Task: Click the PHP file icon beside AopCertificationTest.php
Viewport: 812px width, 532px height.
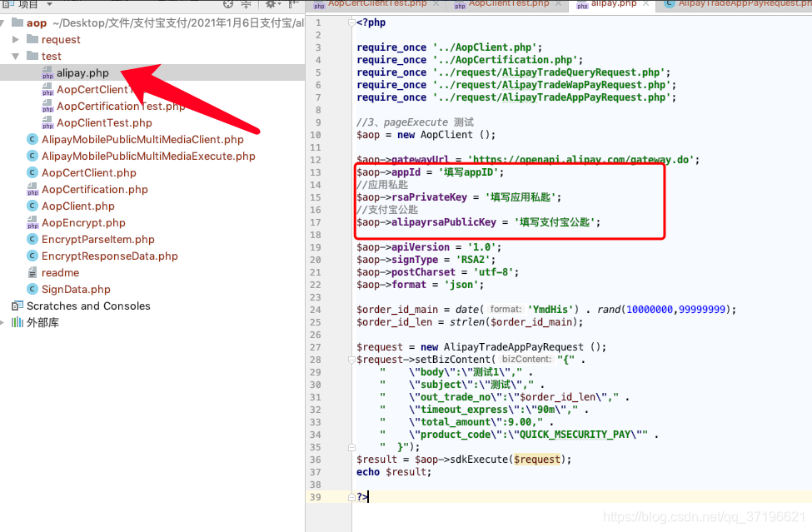Action: click(47, 107)
